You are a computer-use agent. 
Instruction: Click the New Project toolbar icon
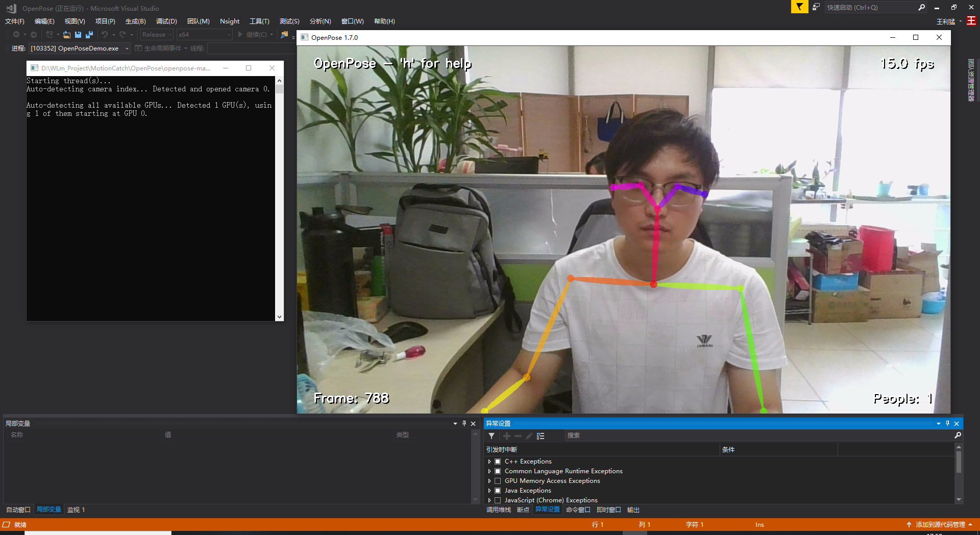pyautogui.click(x=49, y=34)
